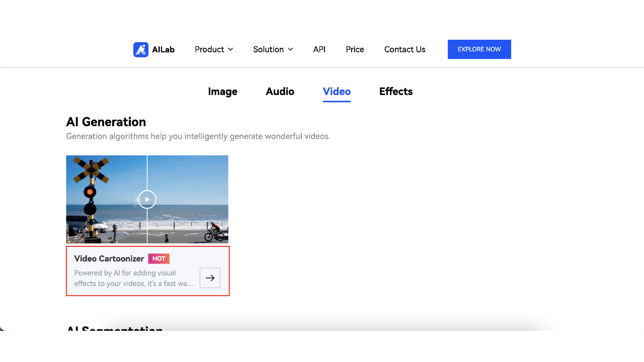
Task: Click the AI Generation heading
Action: tap(106, 122)
